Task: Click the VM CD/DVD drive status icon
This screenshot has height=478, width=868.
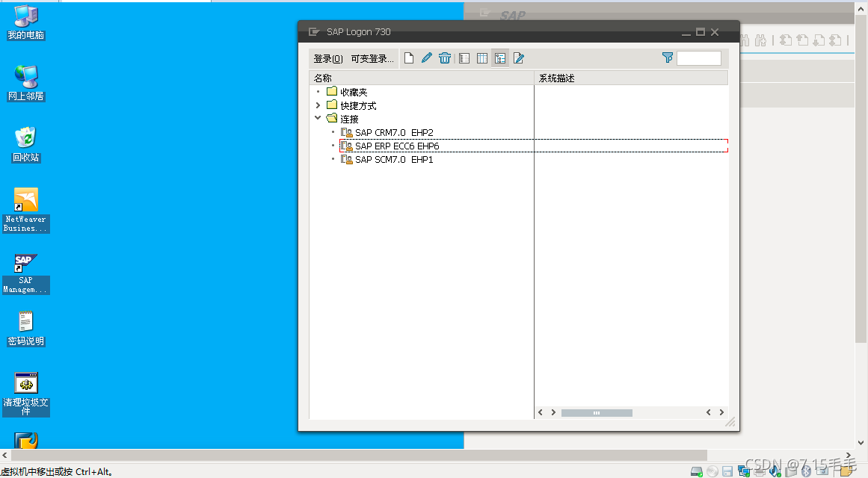Action: (x=712, y=471)
